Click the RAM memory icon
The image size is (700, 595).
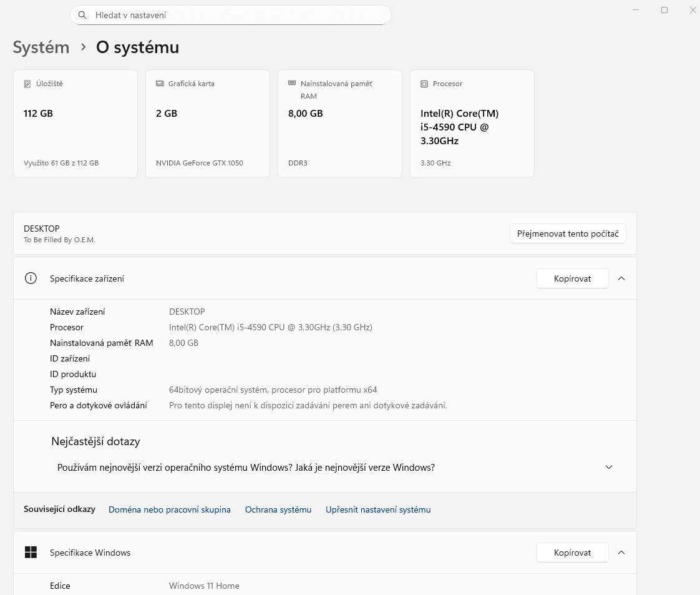[291, 83]
